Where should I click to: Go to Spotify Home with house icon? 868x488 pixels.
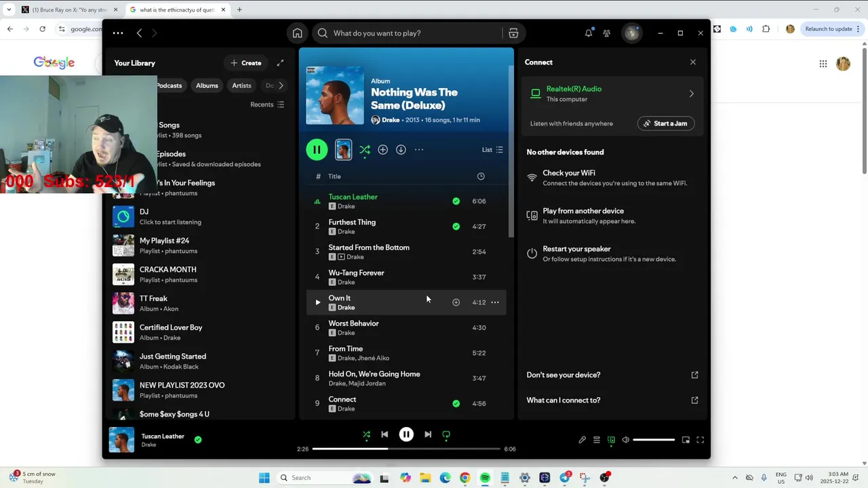coord(297,33)
